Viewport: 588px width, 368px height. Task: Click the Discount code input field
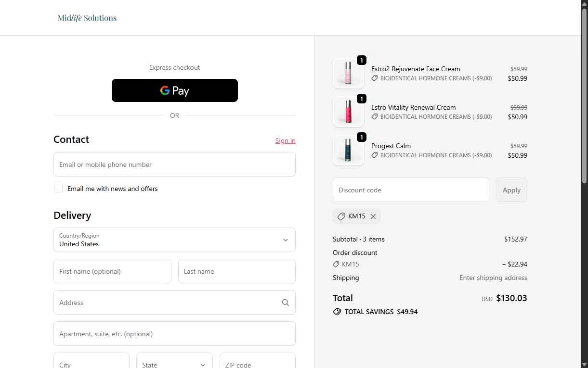coord(411,190)
